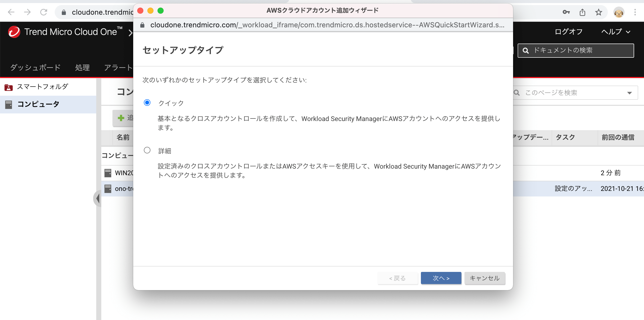Open the Chrome three-dot menu
Image resolution: width=644 pixels, height=320 pixels.
(635, 12)
